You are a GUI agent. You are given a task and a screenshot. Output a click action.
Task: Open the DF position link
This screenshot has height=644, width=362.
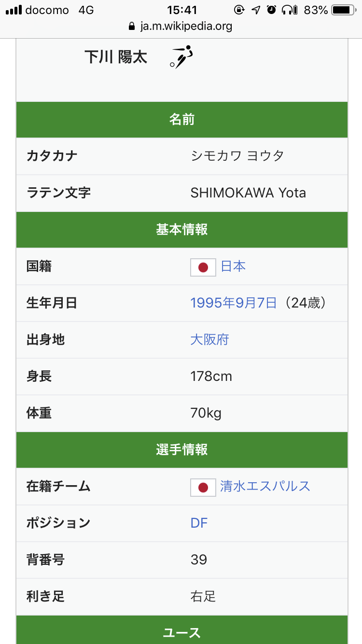tap(199, 523)
